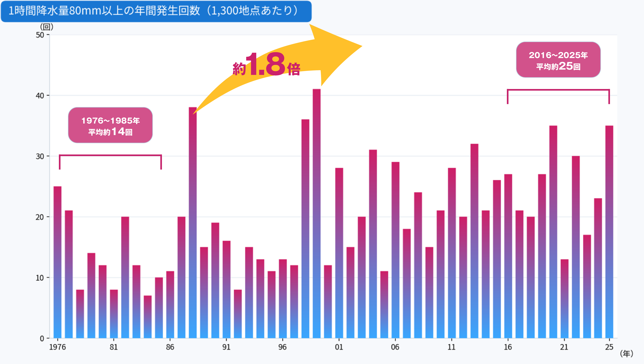Select the bar above the 91 tick
Image resolution: width=644 pixels, height=364 pixels.
pos(226,289)
